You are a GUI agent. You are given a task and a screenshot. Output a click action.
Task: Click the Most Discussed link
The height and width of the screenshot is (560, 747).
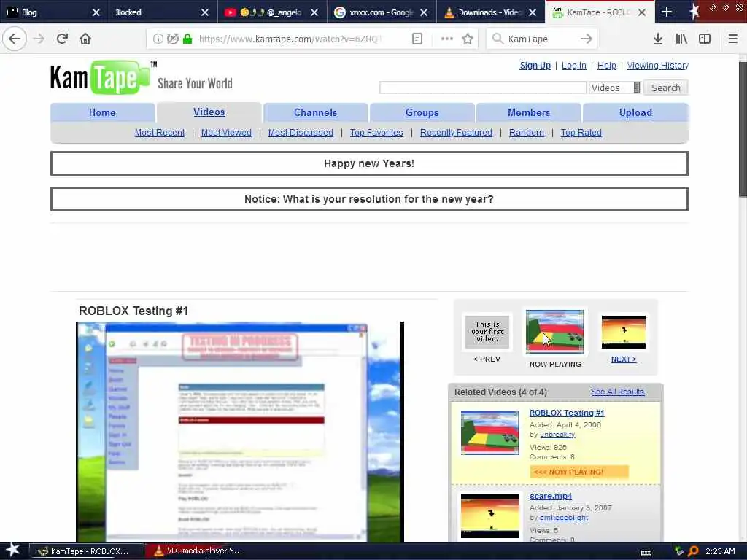click(x=301, y=133)
